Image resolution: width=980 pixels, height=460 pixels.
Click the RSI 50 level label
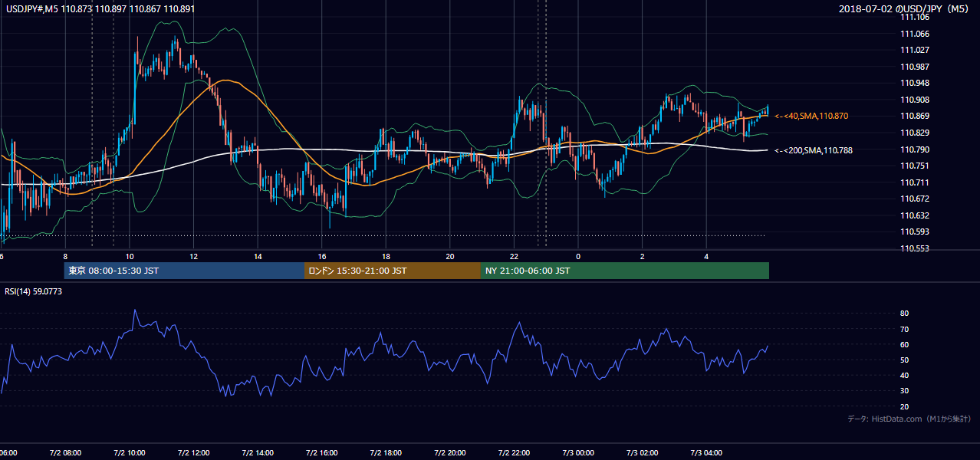[x=905, y=360]
